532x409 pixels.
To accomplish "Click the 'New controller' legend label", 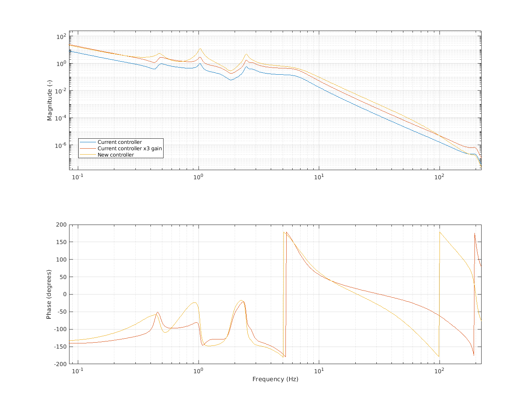I will [x=116, y=155].
